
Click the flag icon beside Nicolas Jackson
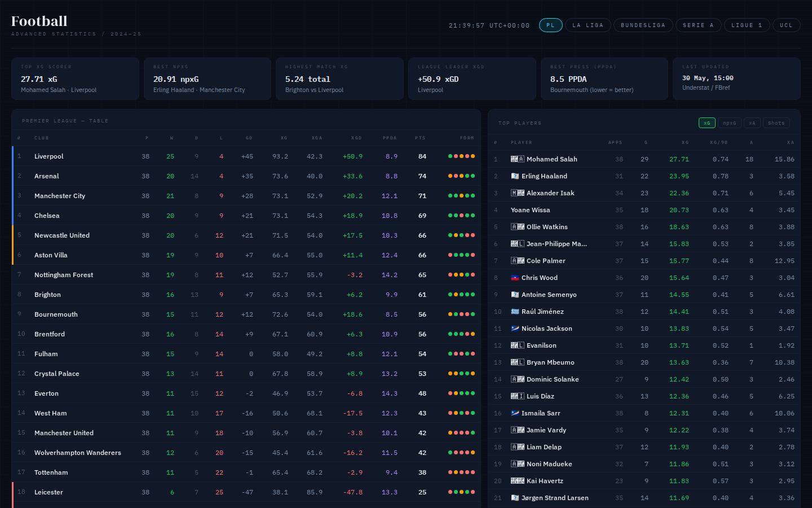click(515, 329)
